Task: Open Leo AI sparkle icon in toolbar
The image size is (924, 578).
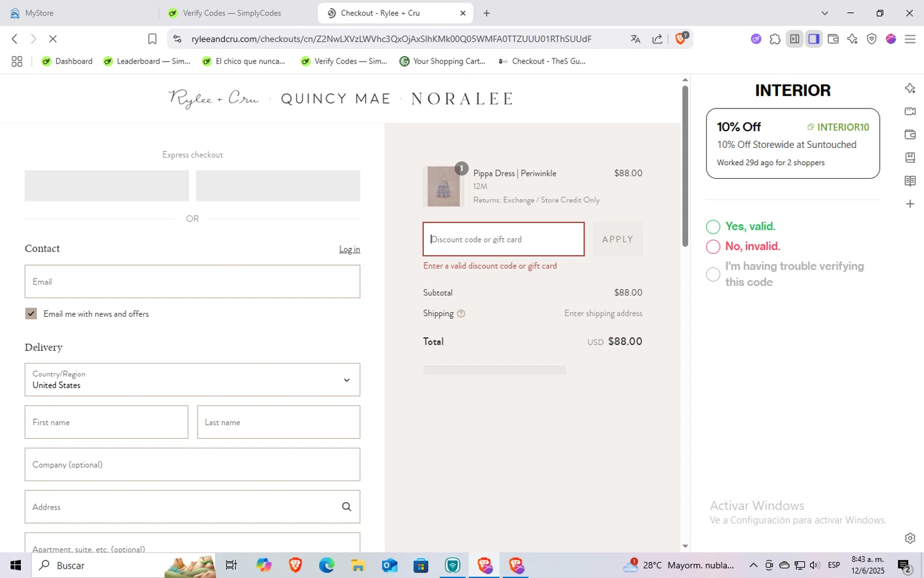Action: click(852, 39)
